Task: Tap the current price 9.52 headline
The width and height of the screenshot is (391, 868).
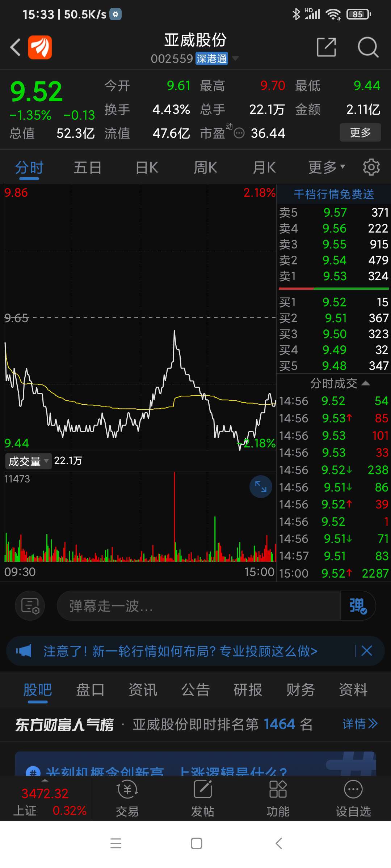Action: pos(36,92)
